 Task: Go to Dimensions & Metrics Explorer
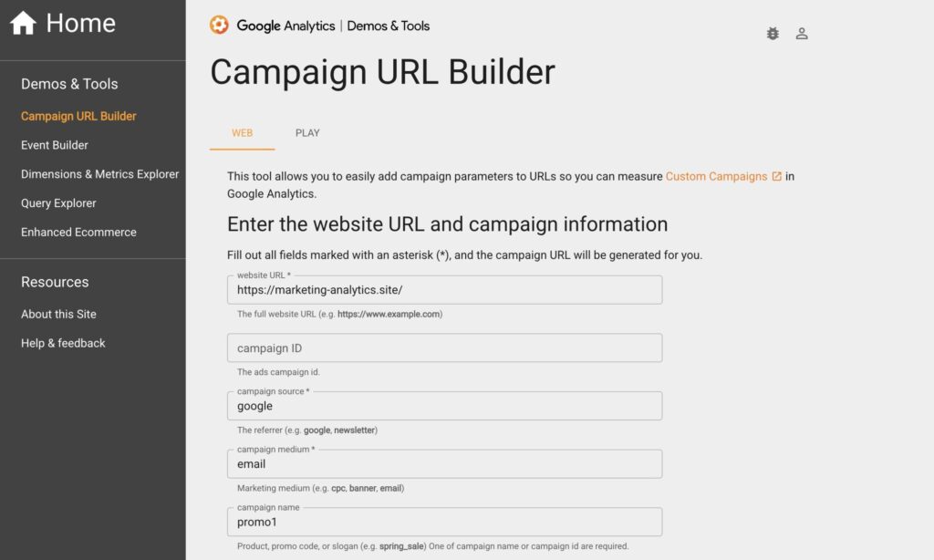(x=99, y=174)
